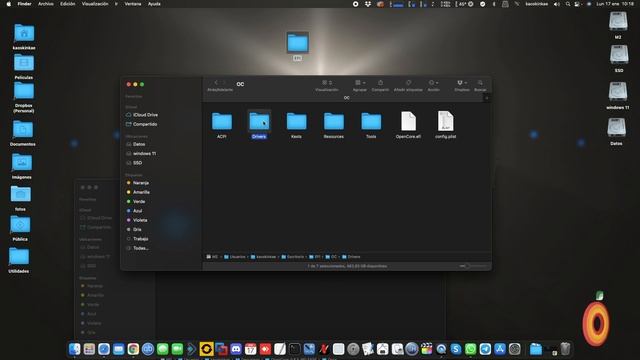Screen dimensions: 640x360
Task: Select the Amarillo tag in sidebar
Action: pyautogui.click(x=138, y=192)
